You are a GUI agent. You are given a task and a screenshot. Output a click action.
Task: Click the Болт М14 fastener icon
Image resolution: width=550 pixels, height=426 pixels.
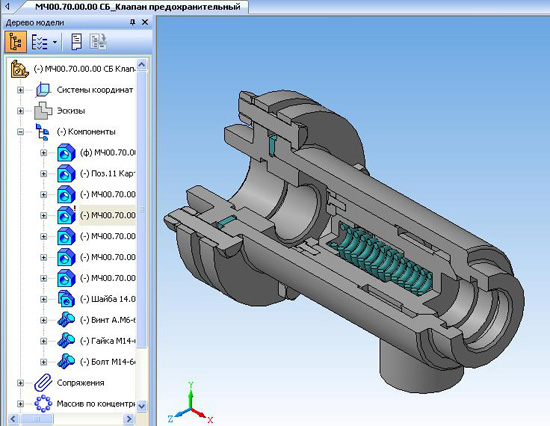(x=66, y=361)
